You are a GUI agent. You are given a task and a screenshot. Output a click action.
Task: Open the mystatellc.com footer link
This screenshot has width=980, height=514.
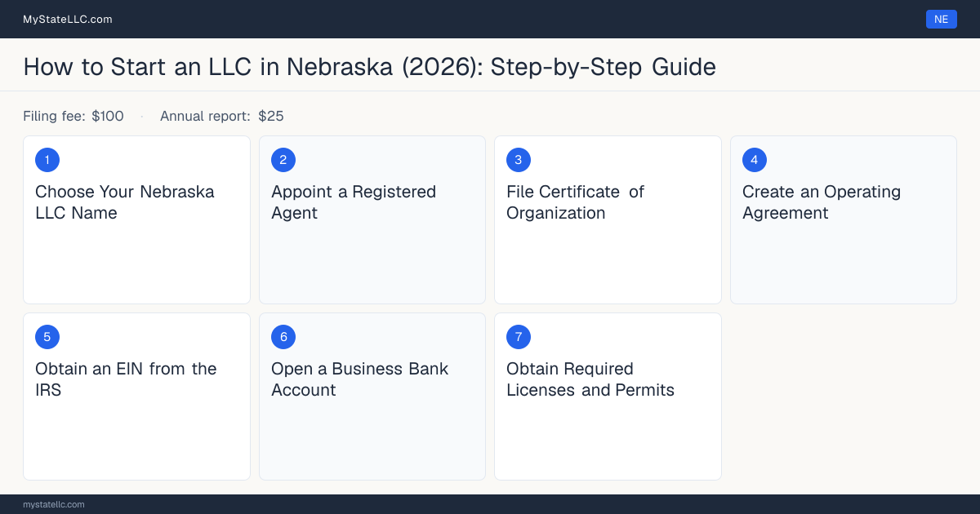tap(54, 504)
